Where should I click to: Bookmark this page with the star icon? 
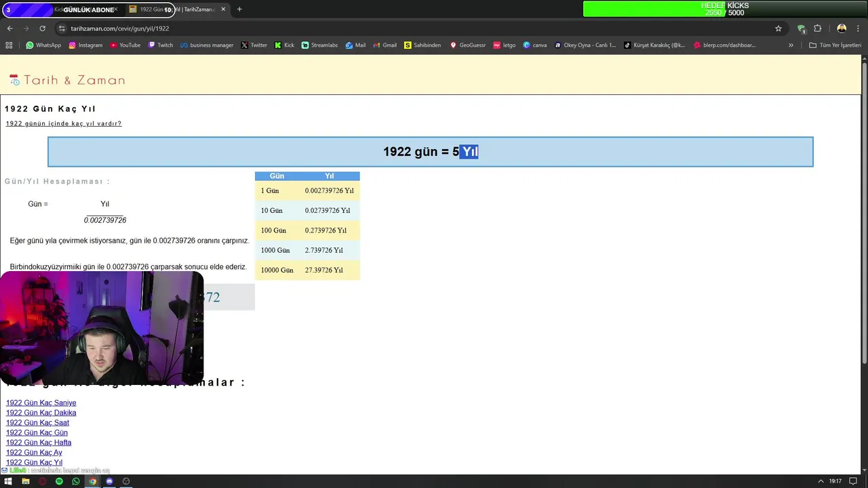click(x=778, y=28)
